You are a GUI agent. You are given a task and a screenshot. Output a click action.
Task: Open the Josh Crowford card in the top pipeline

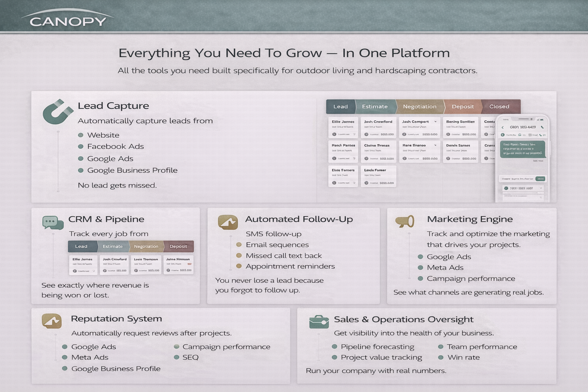click(x=378, y=127)
